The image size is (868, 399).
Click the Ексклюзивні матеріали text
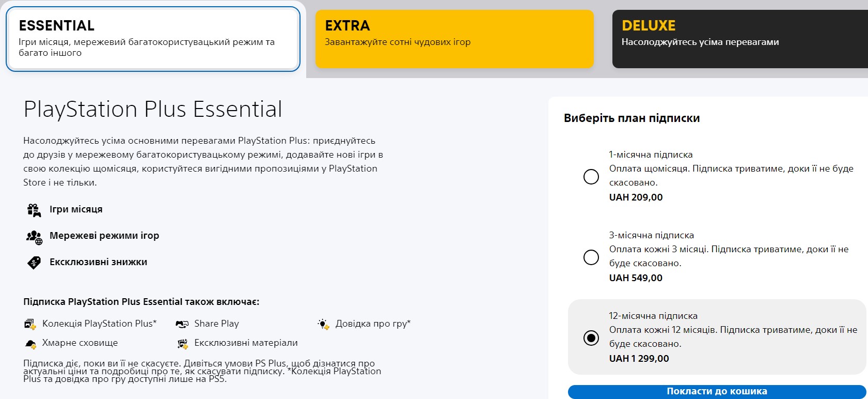246,343
